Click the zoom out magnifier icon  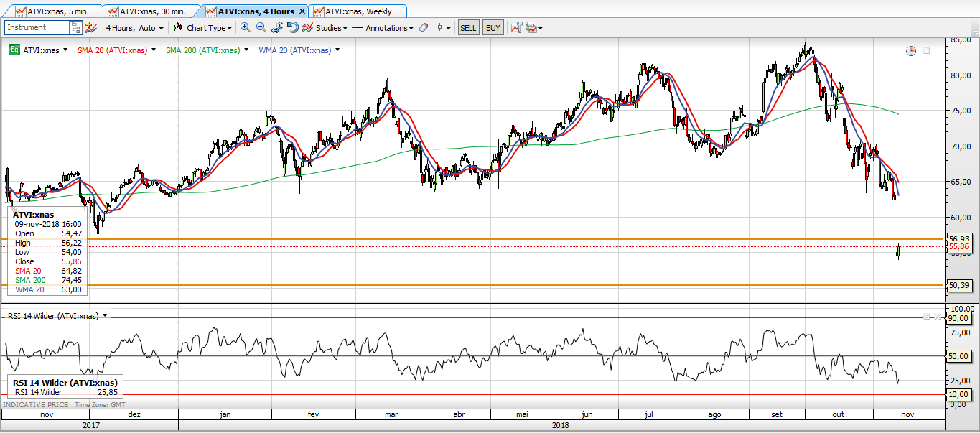[x=261, y=27]
